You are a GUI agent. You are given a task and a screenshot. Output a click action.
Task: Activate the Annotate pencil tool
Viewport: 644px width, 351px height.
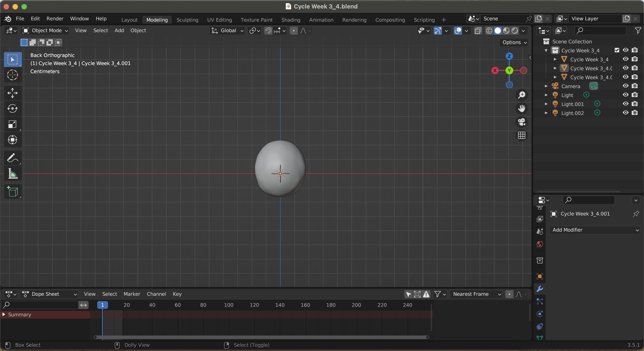click(13, 158)
